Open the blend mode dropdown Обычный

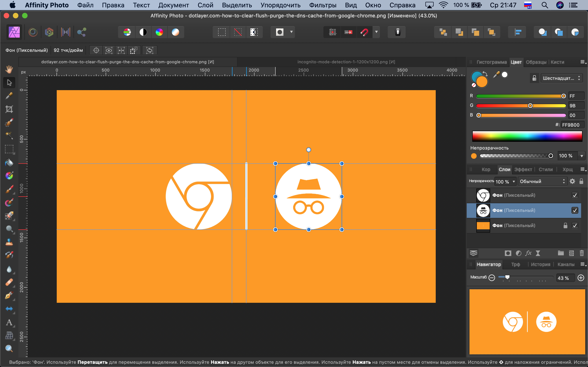pyautogui.click(x=542, y=181)
